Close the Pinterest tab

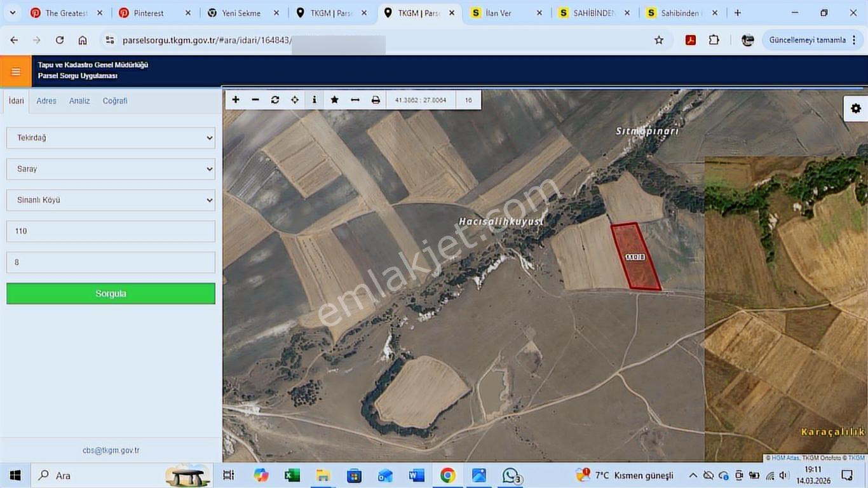pyautogui.click(x=187, y=13)
